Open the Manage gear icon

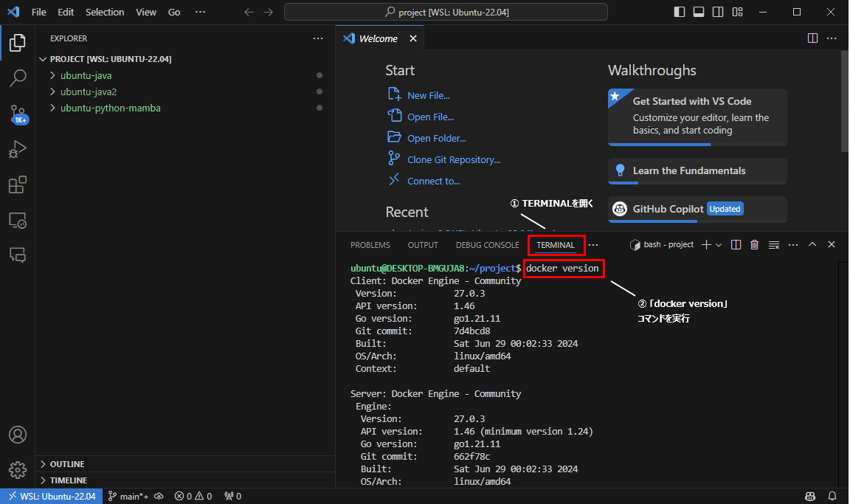click(18, 470)
